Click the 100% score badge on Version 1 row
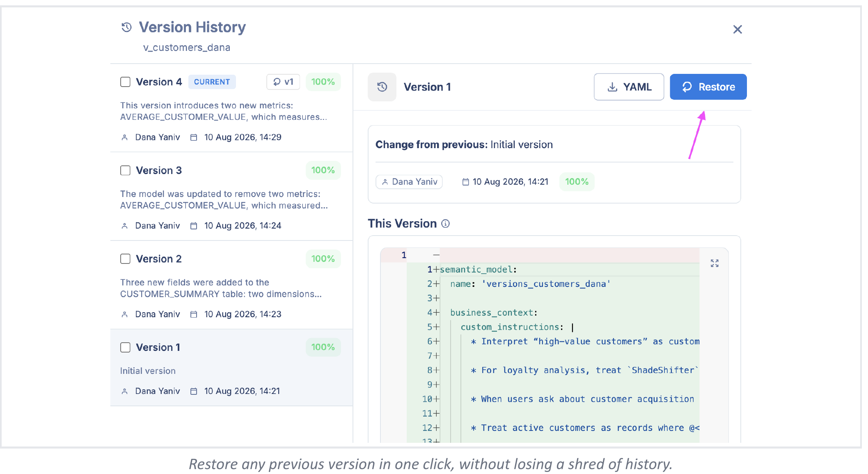Image resolution: width=868 pixels, height=474 pixels. point(323,347)
